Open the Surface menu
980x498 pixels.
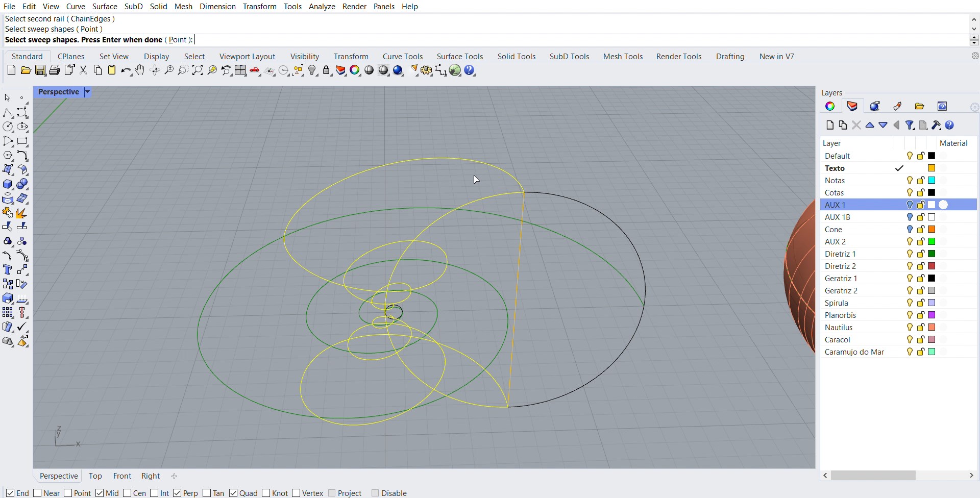coord(105,6)
